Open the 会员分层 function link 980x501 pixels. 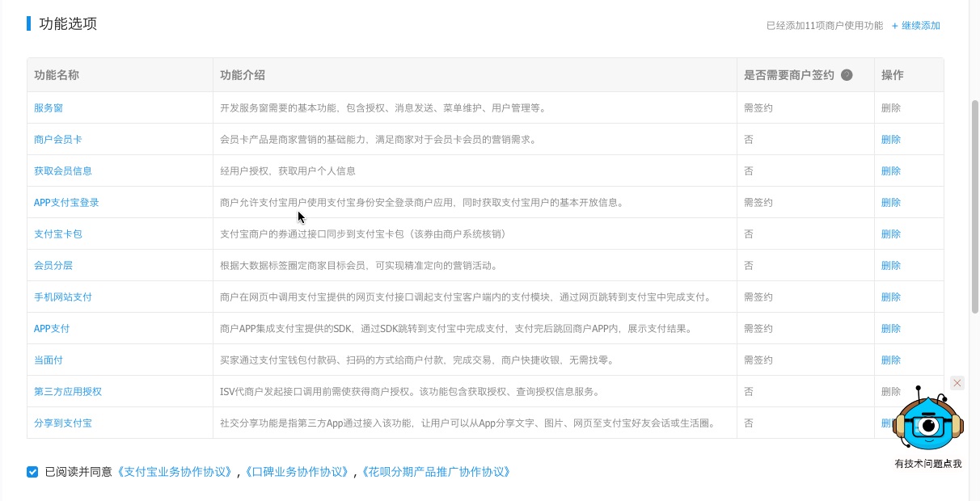(x=53, y=266)
